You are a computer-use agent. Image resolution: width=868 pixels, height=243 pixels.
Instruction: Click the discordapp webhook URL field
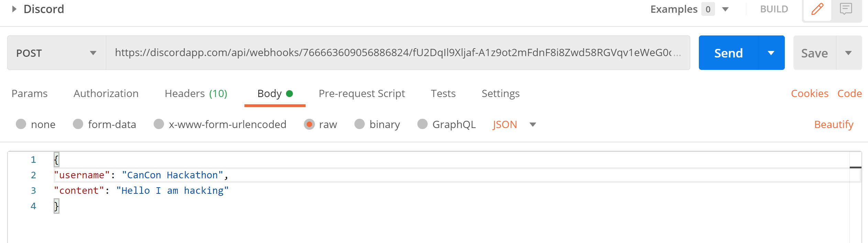[398, 53]
